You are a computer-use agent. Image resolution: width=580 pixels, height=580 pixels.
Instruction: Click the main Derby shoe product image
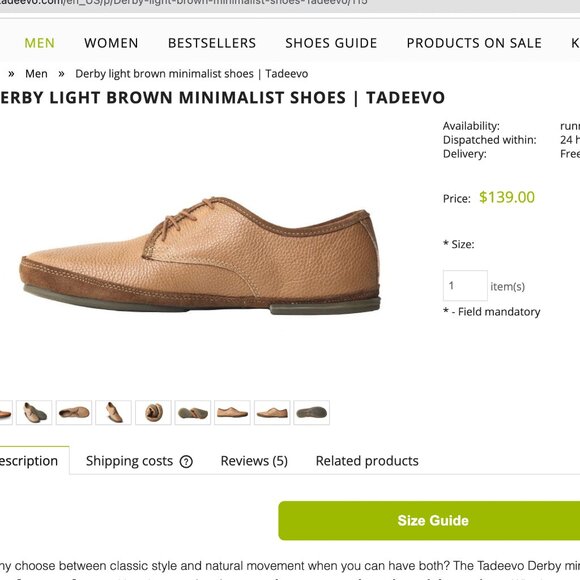tap(200, 255)
